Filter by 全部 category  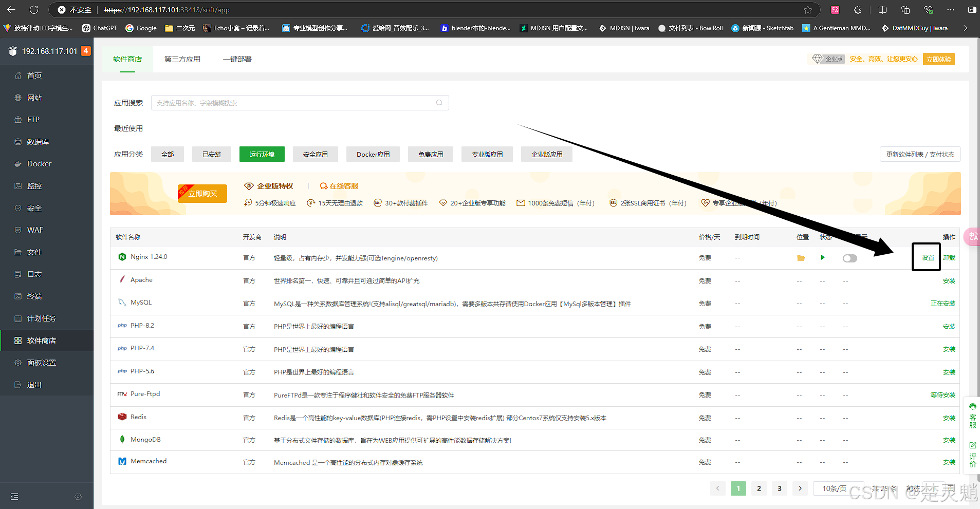(168, 154)
